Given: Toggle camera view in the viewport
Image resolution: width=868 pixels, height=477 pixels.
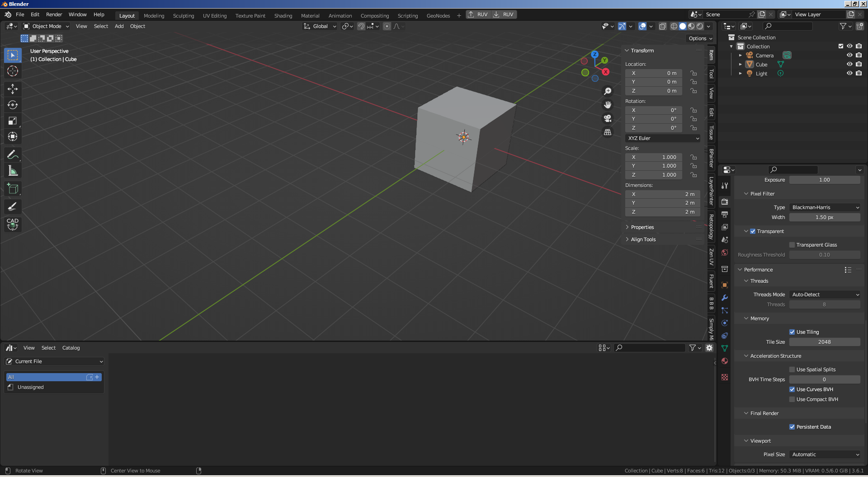Looking at the screenshot, I should (x=608, y=118).
